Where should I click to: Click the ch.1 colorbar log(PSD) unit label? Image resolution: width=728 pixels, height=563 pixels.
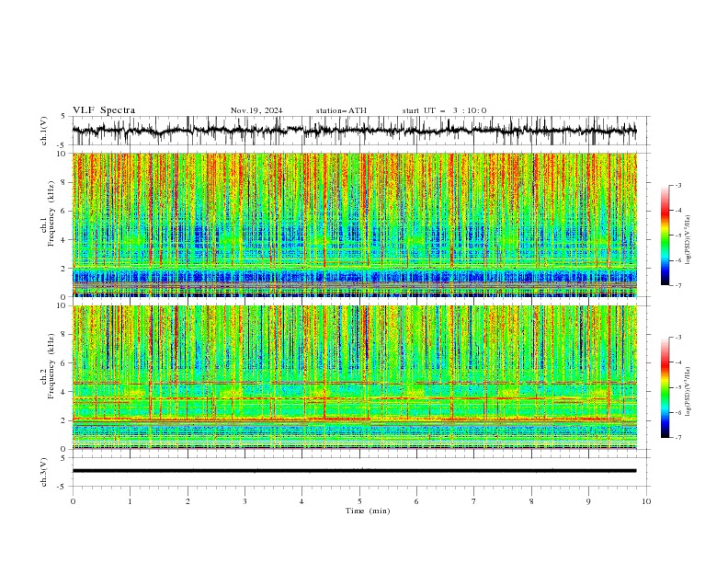coord(688,240)
